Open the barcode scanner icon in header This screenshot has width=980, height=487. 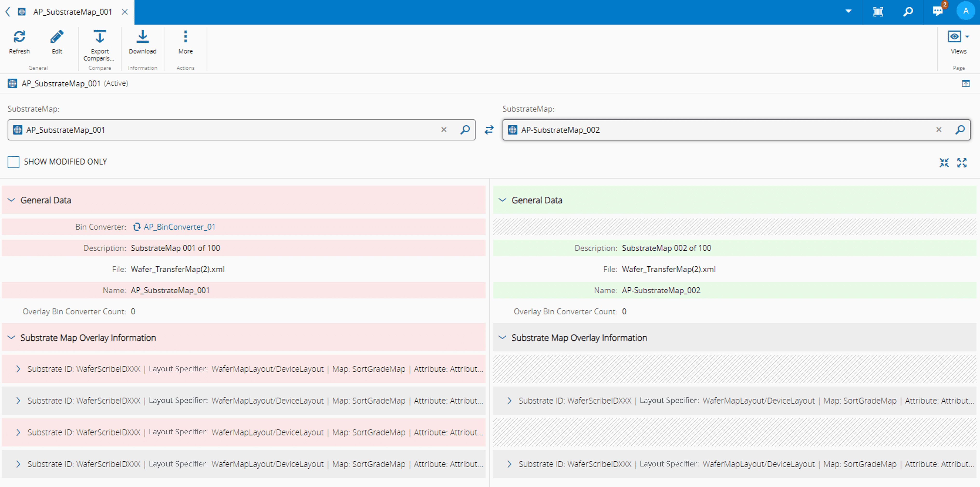[878, 12]
